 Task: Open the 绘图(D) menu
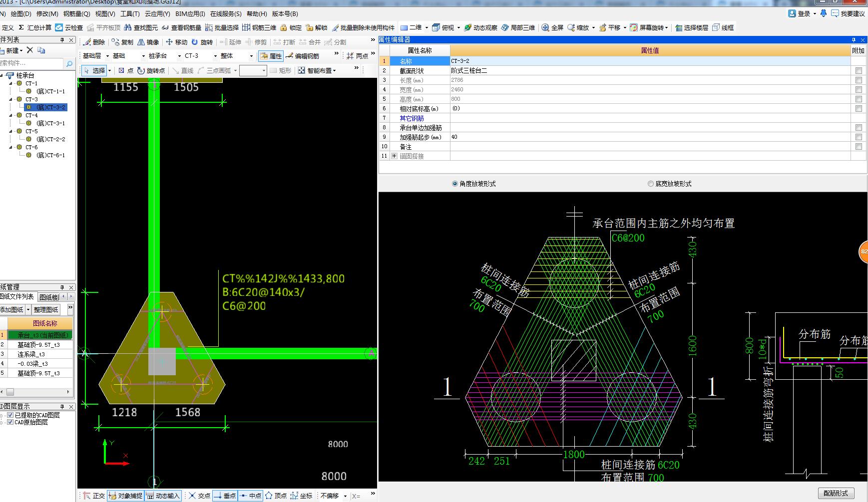pyautogui.click(x=20, y=13)
